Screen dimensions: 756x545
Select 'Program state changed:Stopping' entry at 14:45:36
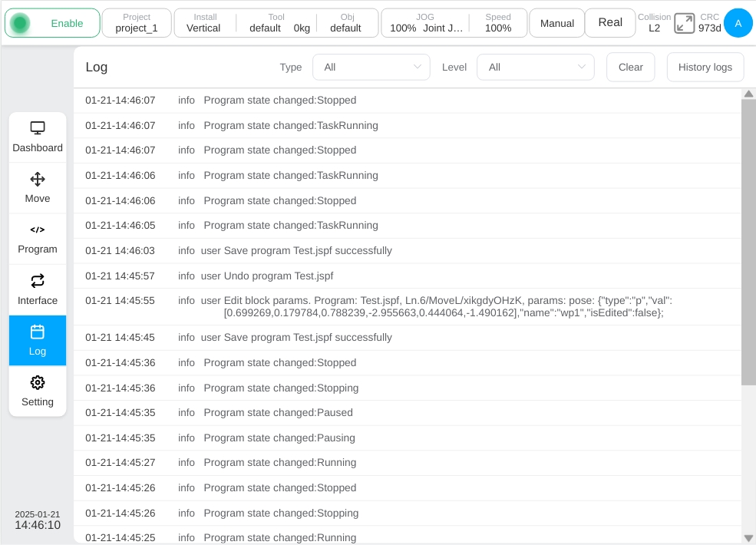pyautogui.click(x=407, y=388)
